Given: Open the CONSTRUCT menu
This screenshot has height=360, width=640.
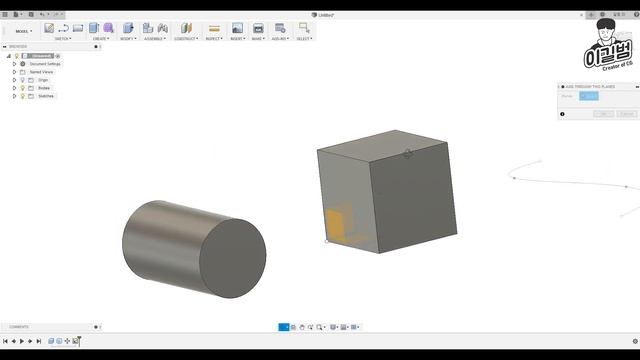Looking at the screenshot, I should (x=186, y=38).
